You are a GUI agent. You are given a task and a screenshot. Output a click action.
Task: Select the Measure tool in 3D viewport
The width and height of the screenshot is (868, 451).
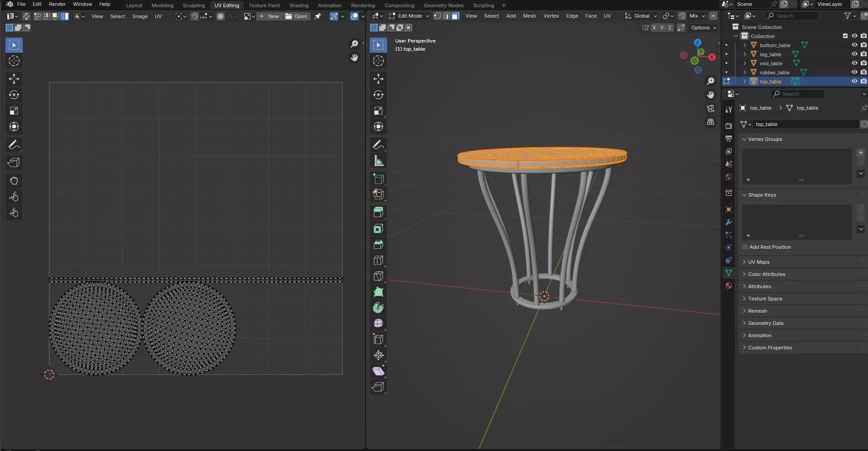pyautogui.click(x=378, y=161)
